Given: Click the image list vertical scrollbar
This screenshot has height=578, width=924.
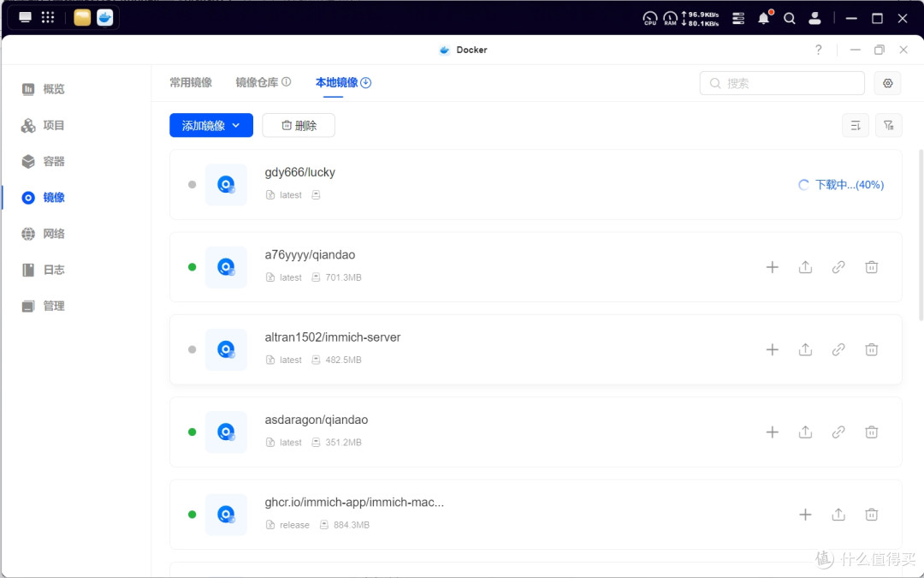Looking at the screenshot, I should 921,235.
